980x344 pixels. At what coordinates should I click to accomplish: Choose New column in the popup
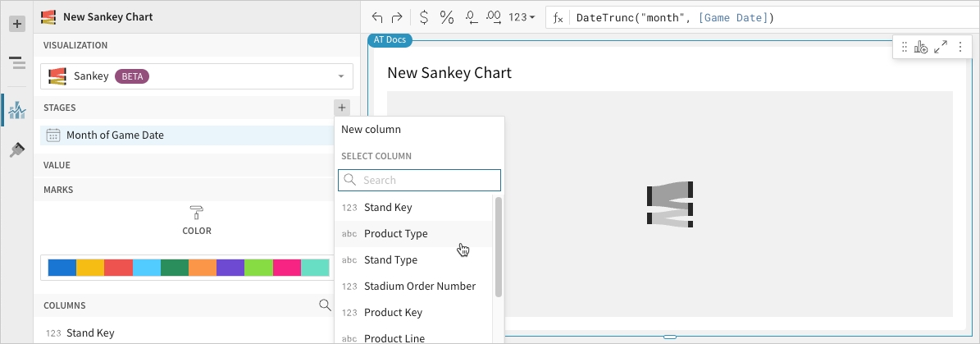371,130
